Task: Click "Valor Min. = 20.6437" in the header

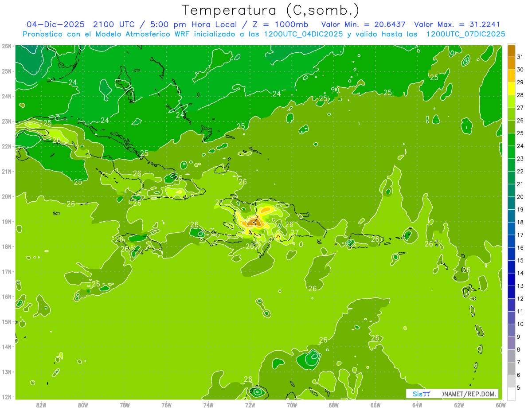Action: pos(364,24)
